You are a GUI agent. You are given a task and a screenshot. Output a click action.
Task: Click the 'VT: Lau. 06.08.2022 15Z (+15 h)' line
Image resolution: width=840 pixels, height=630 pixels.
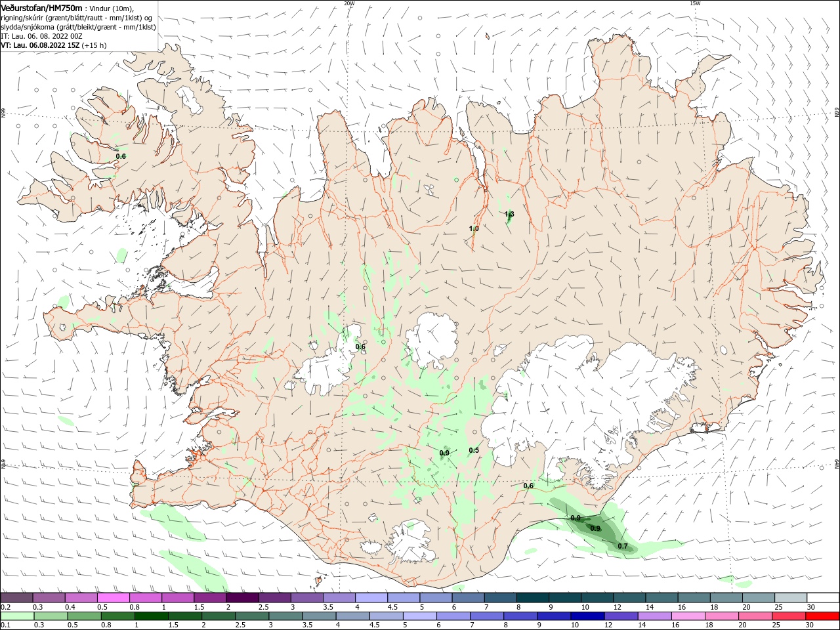pyautogui.click(x=54, y=45)
